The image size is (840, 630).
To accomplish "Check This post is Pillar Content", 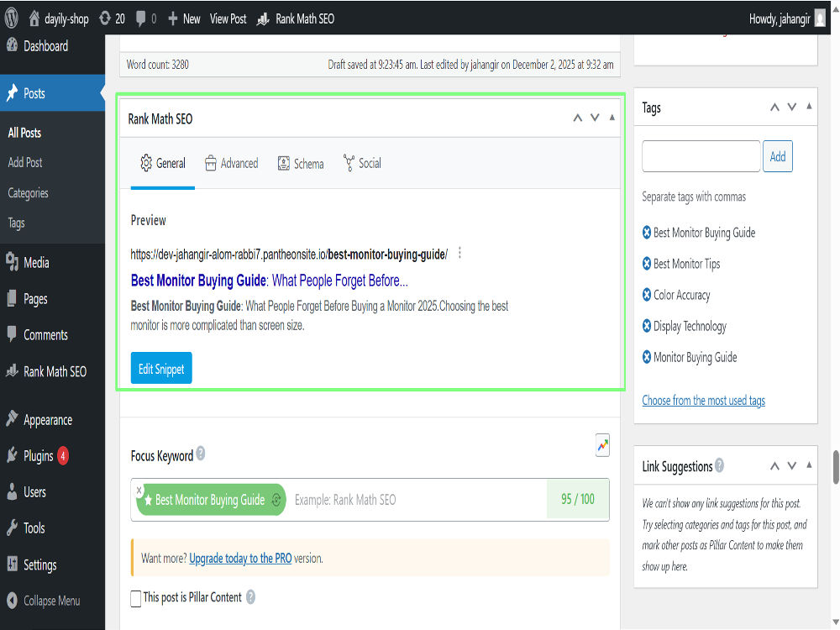I will pos(136,598).
